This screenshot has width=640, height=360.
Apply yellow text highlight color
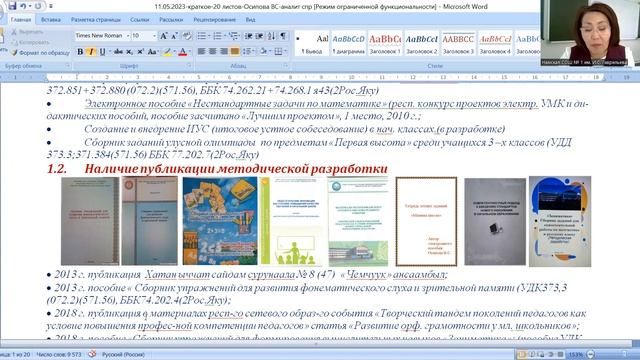click(x=167, y=51)
